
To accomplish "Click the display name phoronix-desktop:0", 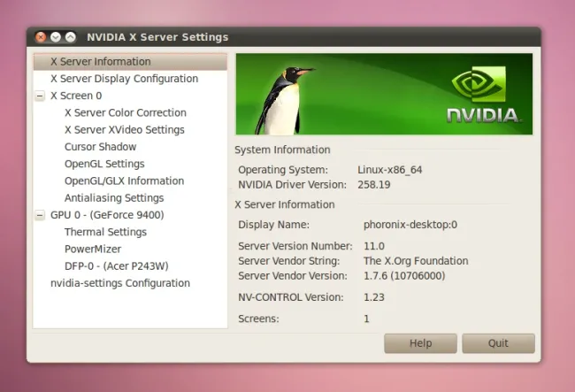I will [x=410, y=225].
